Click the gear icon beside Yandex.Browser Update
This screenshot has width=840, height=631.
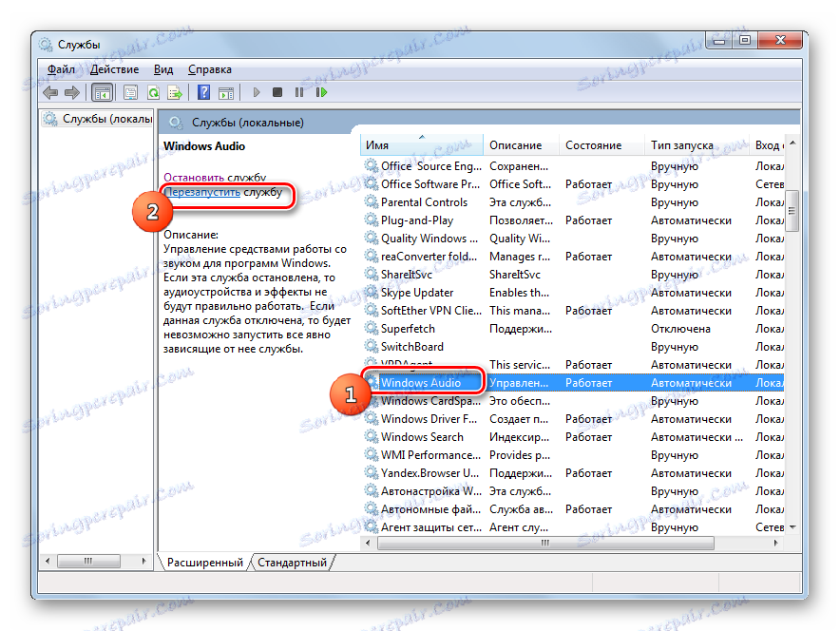[x=372, y=473]
